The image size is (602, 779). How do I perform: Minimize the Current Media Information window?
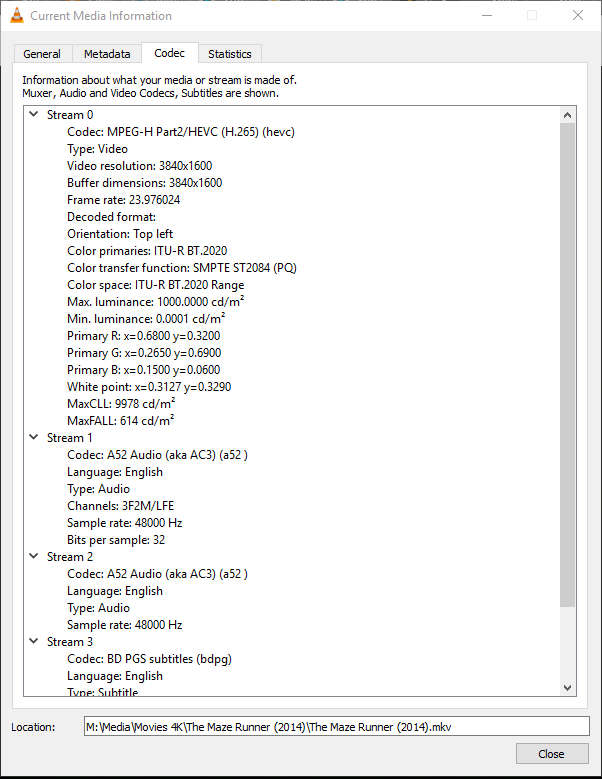pos(487,15)
